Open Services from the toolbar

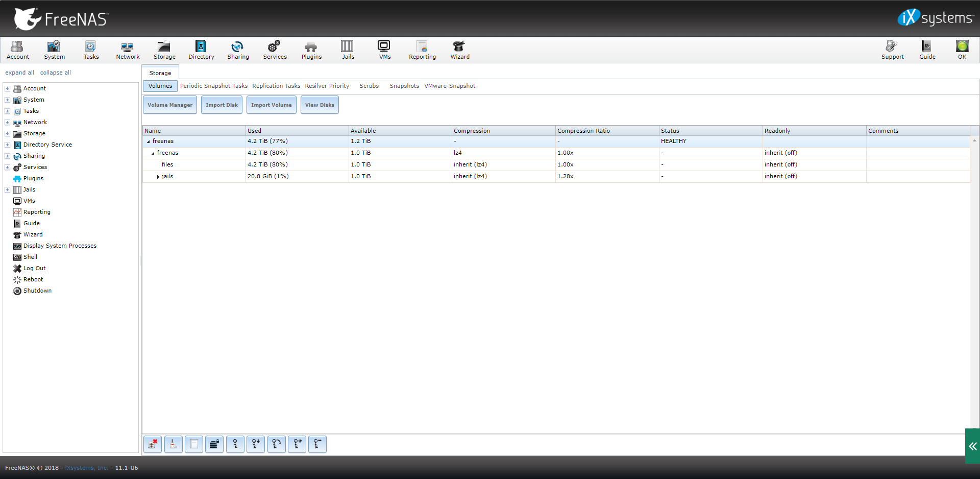click(275, 50)
